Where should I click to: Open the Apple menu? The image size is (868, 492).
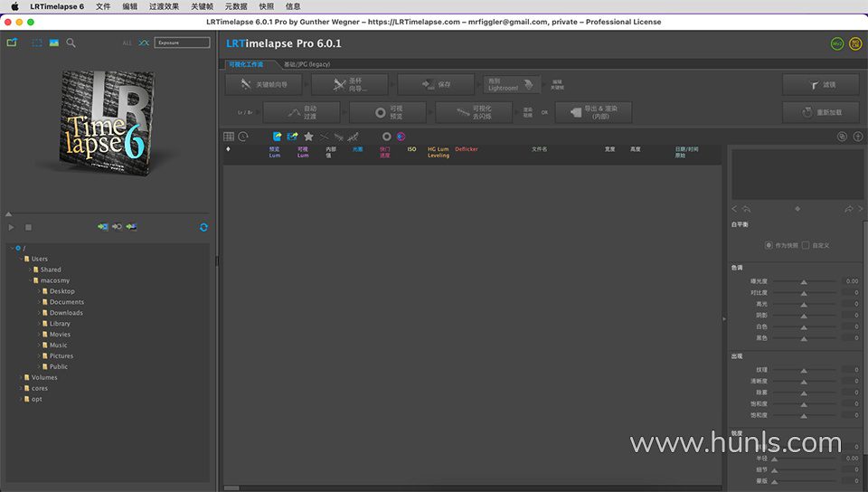pos(15,6)
